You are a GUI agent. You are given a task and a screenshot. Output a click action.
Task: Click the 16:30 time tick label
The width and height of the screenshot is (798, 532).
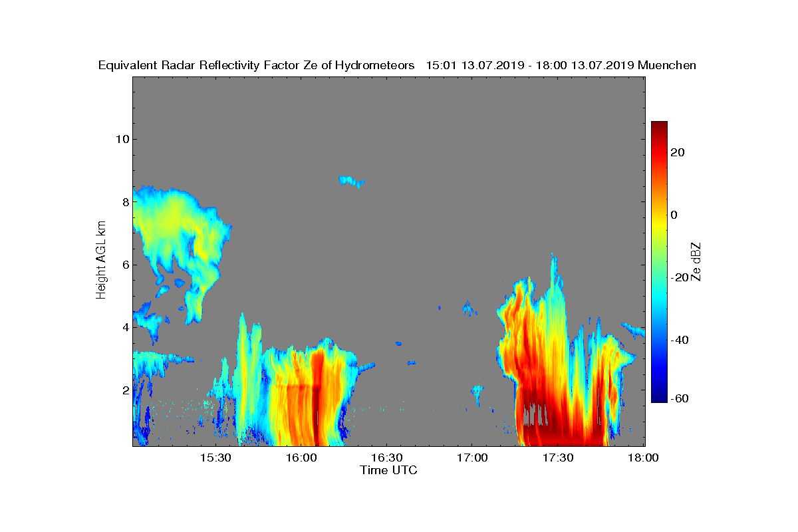[x=387, y=458]
